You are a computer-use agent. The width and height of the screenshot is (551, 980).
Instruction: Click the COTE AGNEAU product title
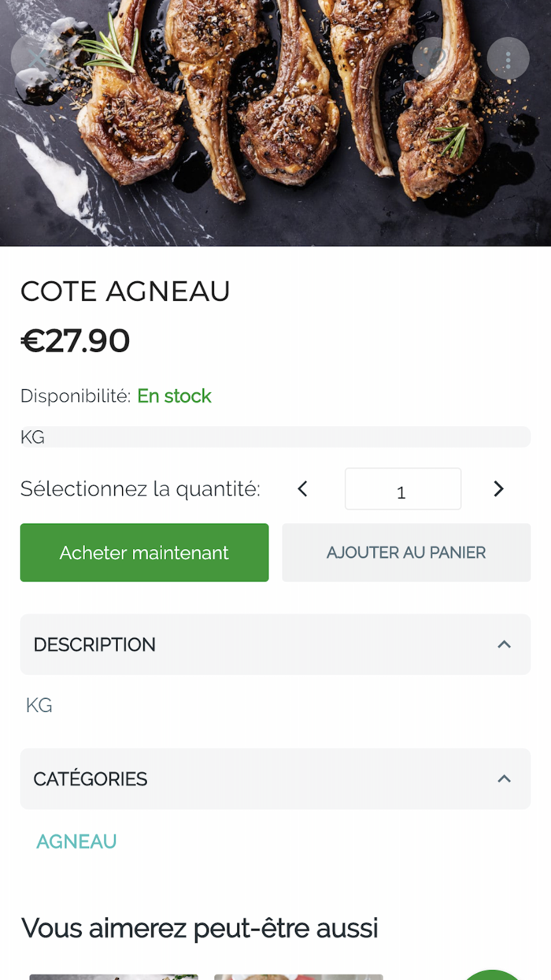click(x=125, y=291)
